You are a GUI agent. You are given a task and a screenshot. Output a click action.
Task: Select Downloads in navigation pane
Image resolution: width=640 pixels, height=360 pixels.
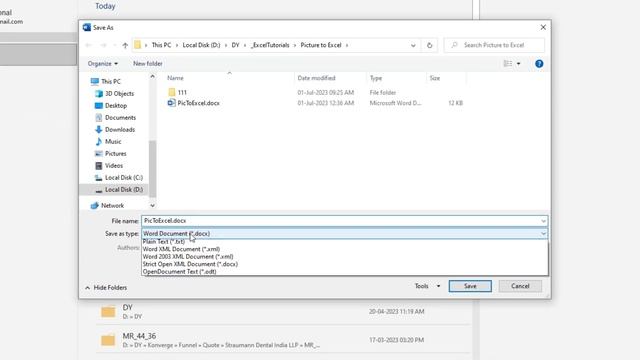click(120, 129)
